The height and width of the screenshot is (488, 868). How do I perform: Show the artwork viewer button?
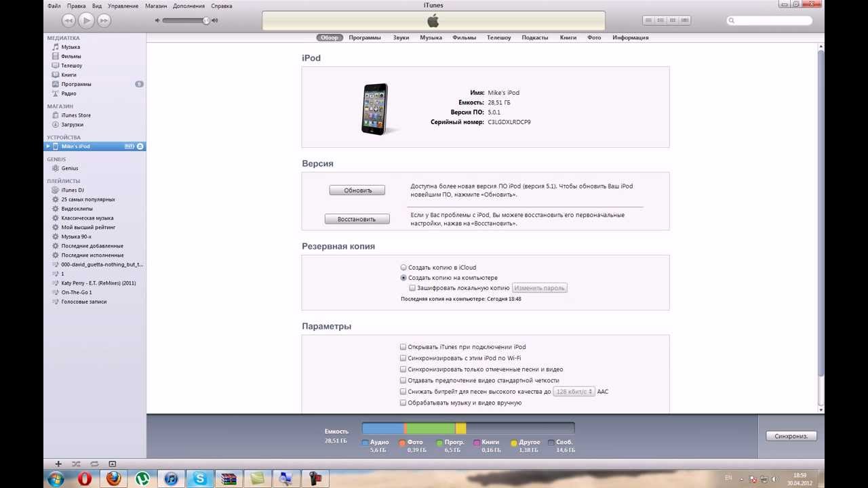pos(113,464)
